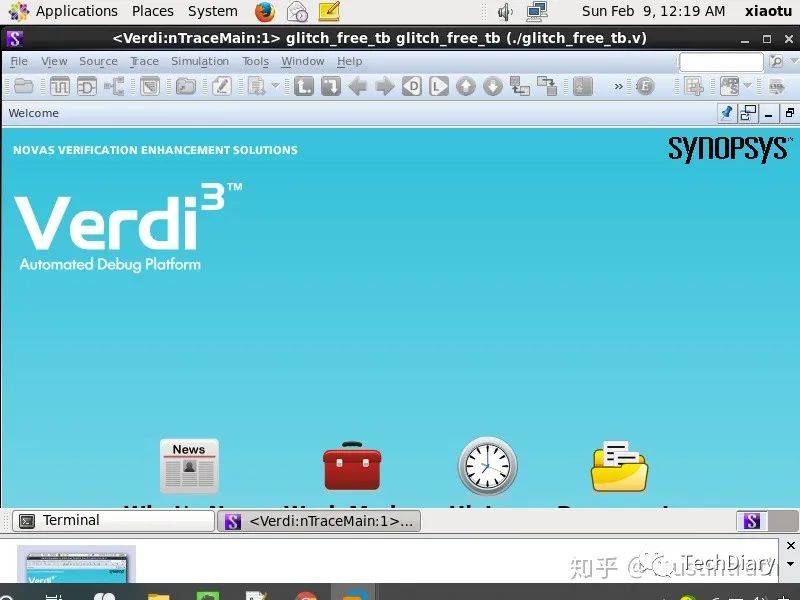Viewport: 800px width, 600px height.
Task: Click the plain corner-arrow toolbar icon
Action: pos(331,86)
